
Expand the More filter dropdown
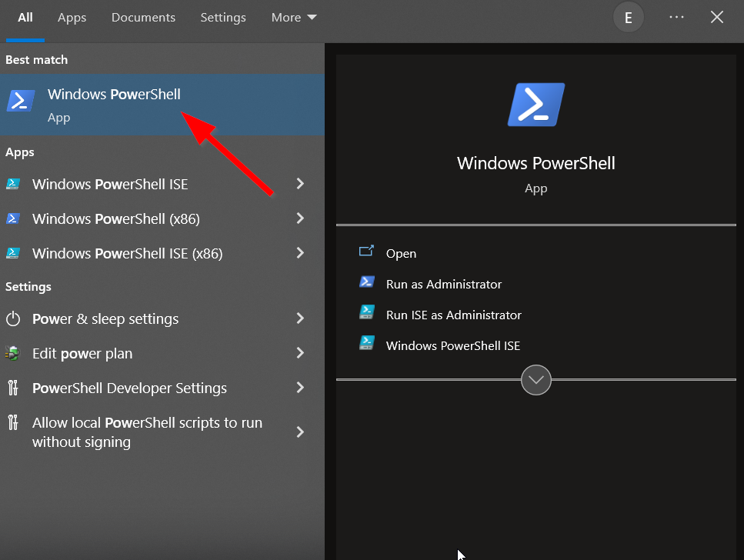(x=293, y=17)
